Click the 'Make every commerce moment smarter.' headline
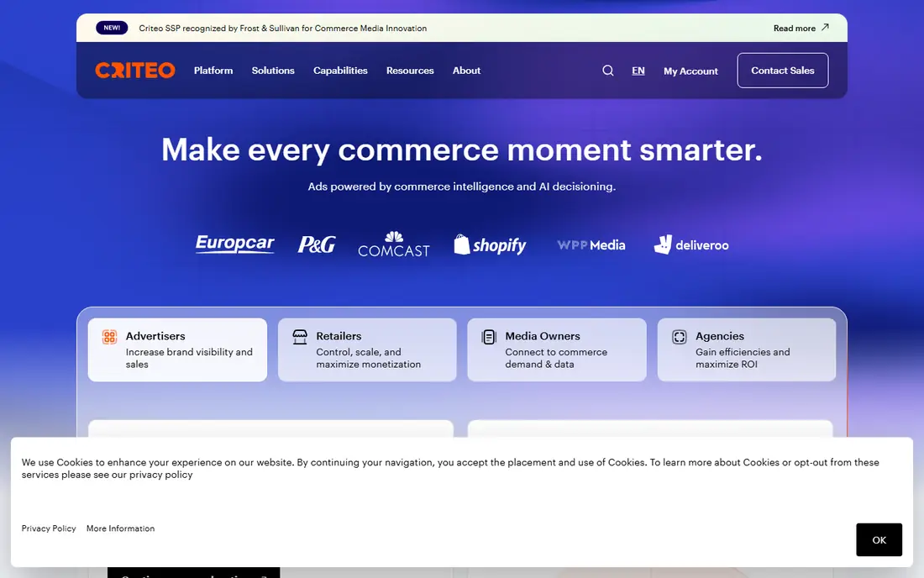Screen dimensions: 924x578 pyautogui.click(x=462, y=150)
